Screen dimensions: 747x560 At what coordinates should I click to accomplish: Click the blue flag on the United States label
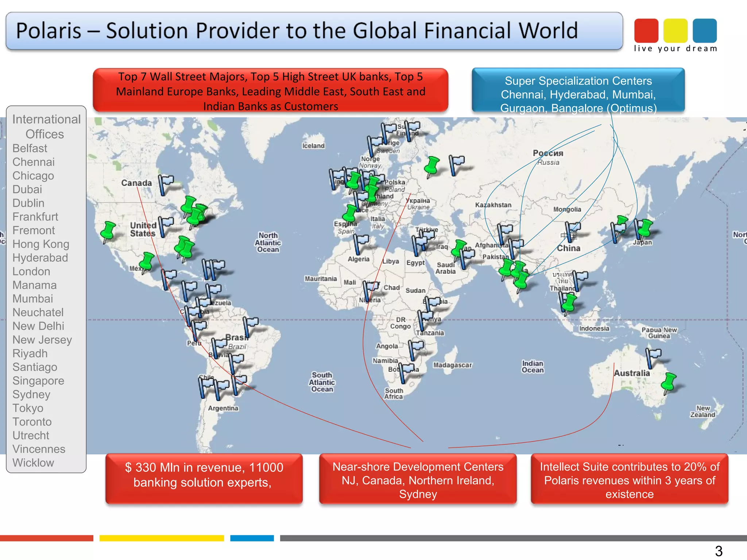[166, 227]
